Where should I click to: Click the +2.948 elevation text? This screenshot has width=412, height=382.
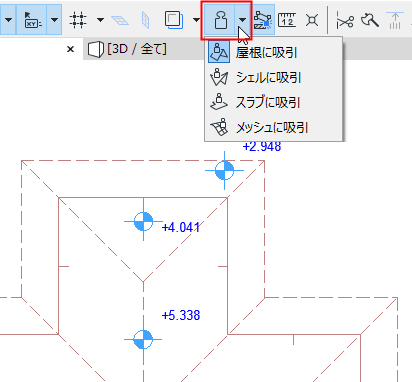click(x=262, y=146)
